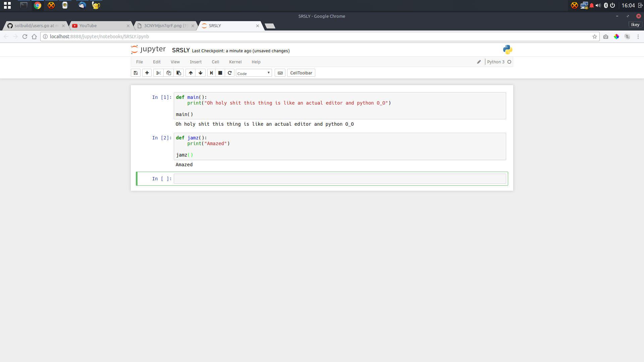
Task: Click the camera extension icon in Chrome
Action: coord(606,37)
